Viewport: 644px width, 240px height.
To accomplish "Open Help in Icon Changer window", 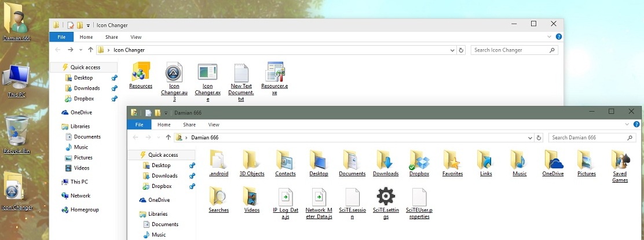I will pos(558,37).
